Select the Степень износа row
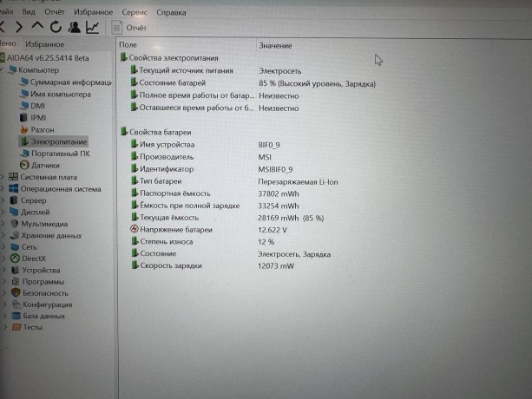The height and width of the screenshot is (399, 532). click(203, 242)
